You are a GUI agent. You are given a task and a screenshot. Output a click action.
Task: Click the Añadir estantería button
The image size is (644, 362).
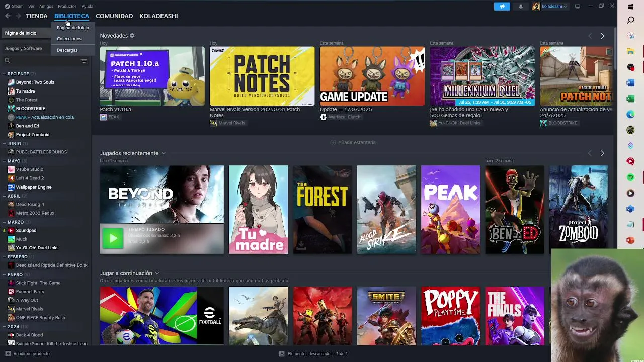pyautogui.click(x=353, y=142)
